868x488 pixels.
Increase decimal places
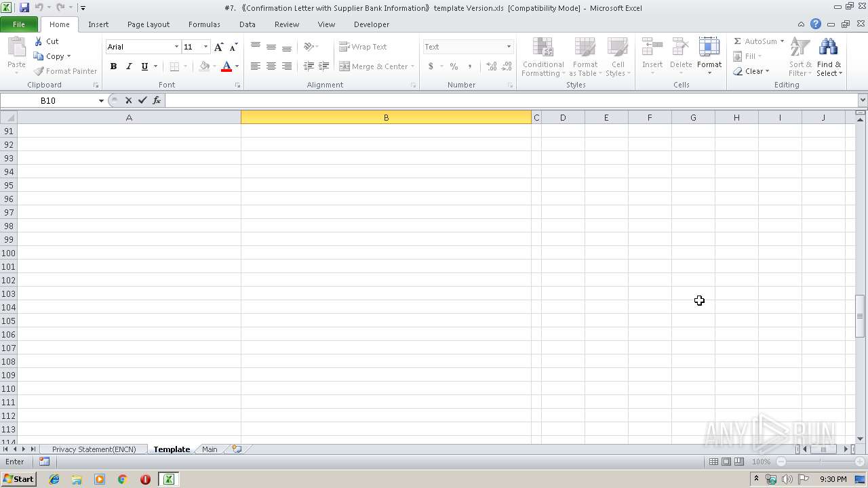click(492, 66)
